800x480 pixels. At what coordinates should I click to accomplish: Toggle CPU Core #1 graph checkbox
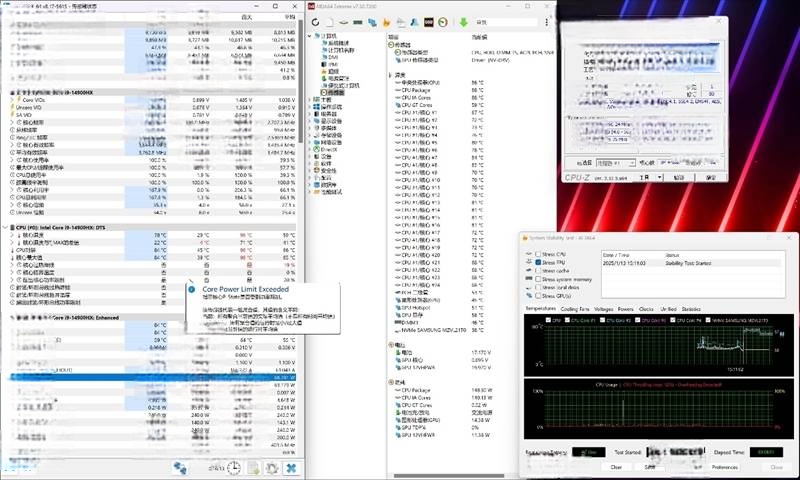pyautogui.click(x=567, y=320)
